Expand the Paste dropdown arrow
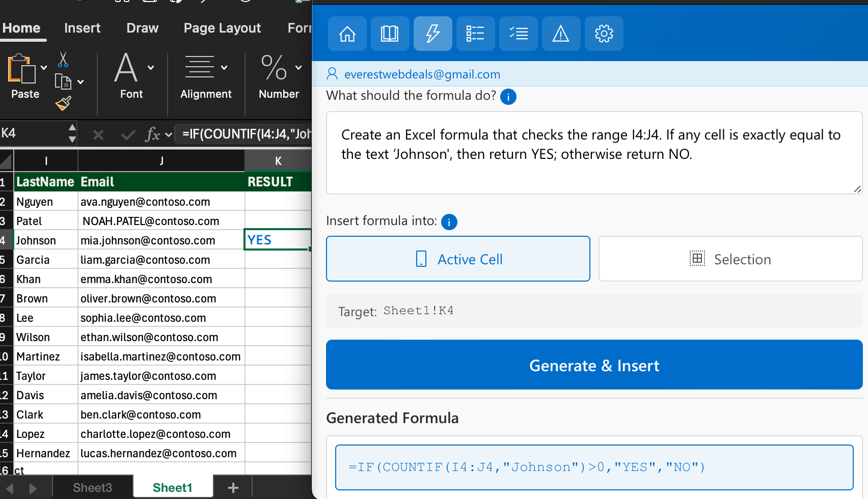The image size is (868, 499). [x=44, y=68]
